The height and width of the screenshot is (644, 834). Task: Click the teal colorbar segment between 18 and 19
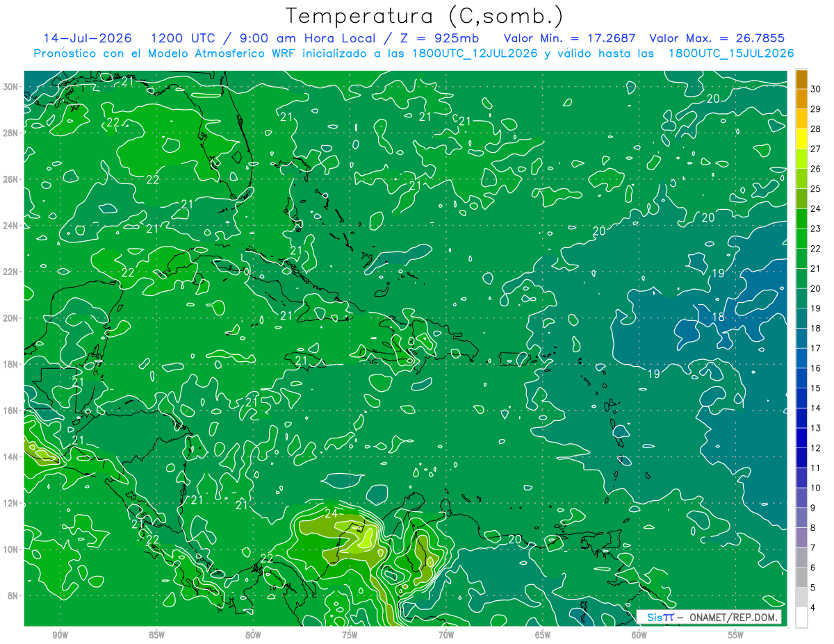coord(801,318)
